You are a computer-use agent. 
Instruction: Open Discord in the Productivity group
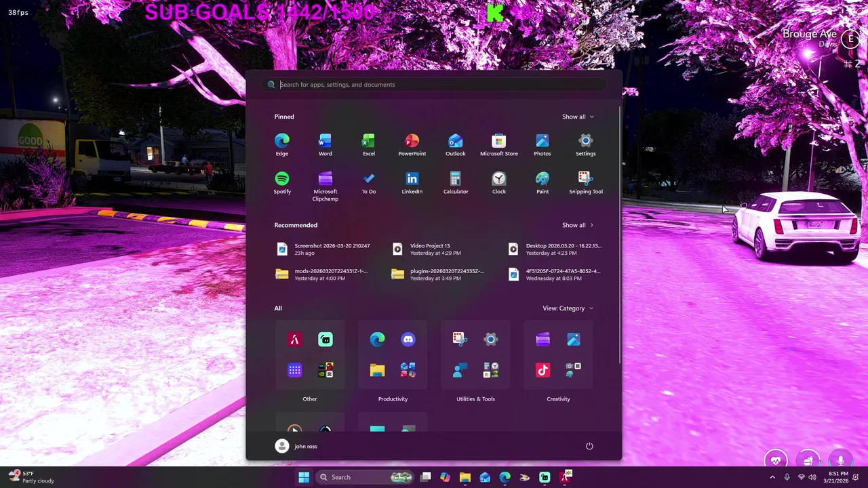[x=408, y=340]
